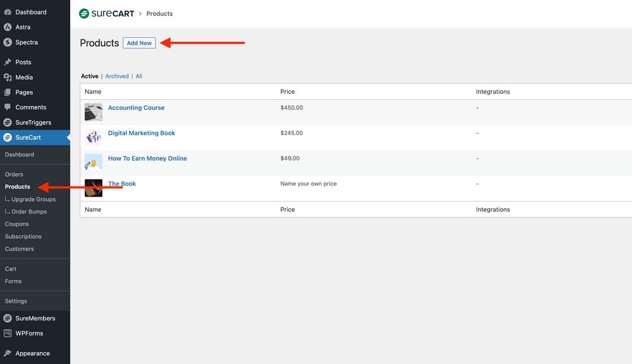Image resolution: width=632 pixels, height=364 pixels.
Task: Click the WPForms sidebar icon
Action: pos(8,333)
